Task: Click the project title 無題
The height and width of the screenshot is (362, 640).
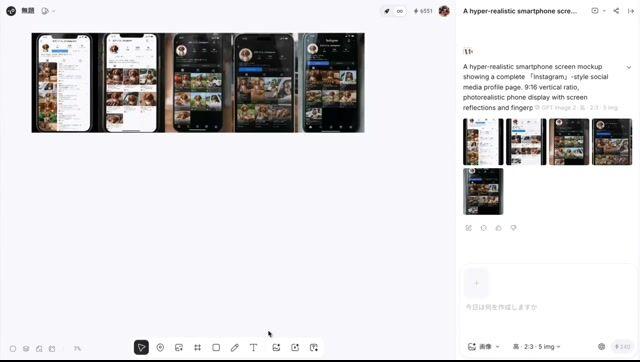Action: click(28, 11)
